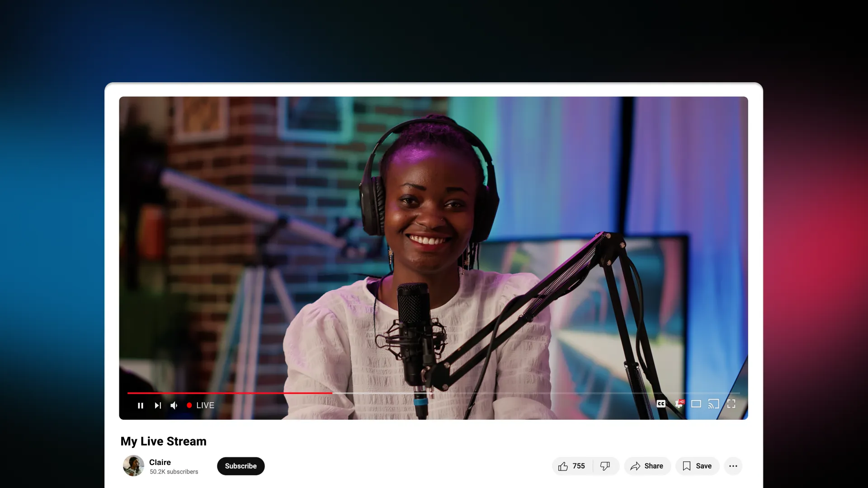This screenshot has height=488, width=868.
Task: Open the HD settings gear menu
Action: [679, 404]
